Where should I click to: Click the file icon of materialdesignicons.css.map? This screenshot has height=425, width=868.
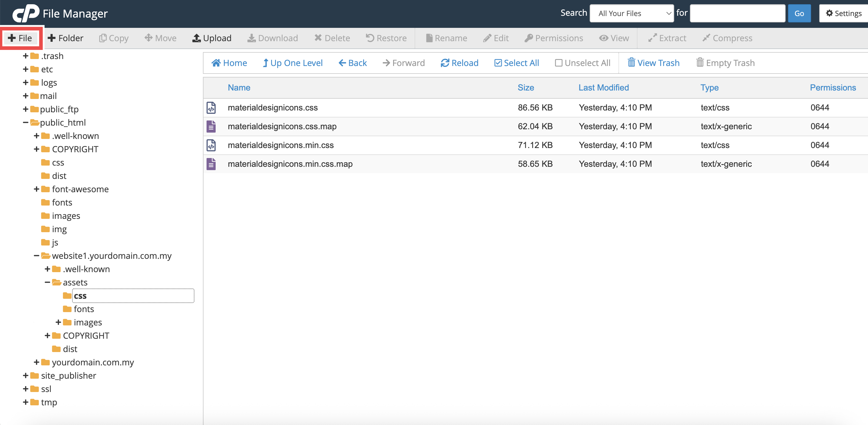click(211, 126)
